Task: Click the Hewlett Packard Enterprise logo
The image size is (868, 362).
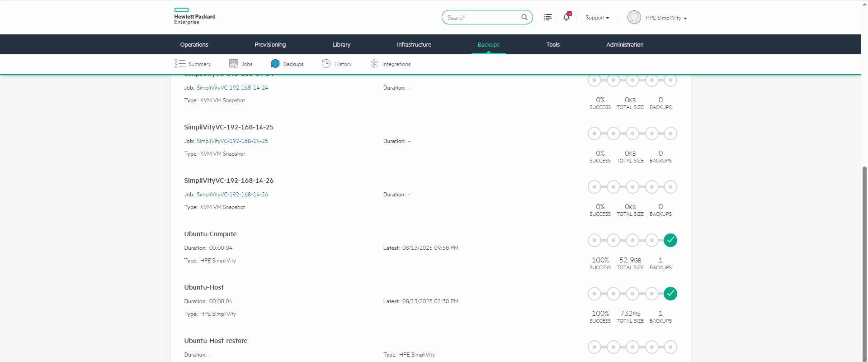Action: pyautogui.click(x=194, y=16)
